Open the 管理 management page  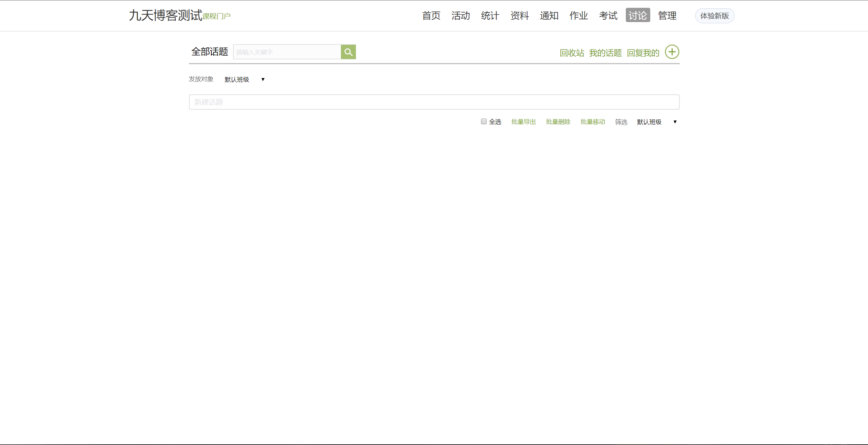[x=667, y=15]
